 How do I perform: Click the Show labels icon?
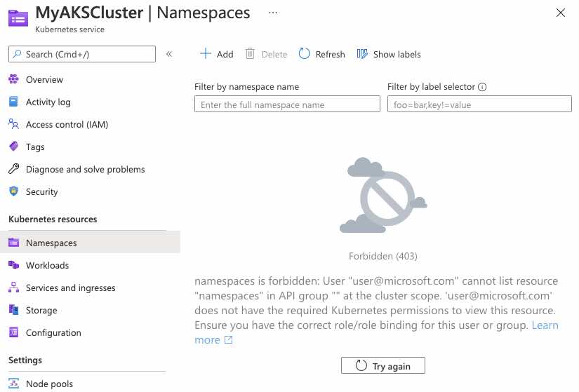[362, 54]
